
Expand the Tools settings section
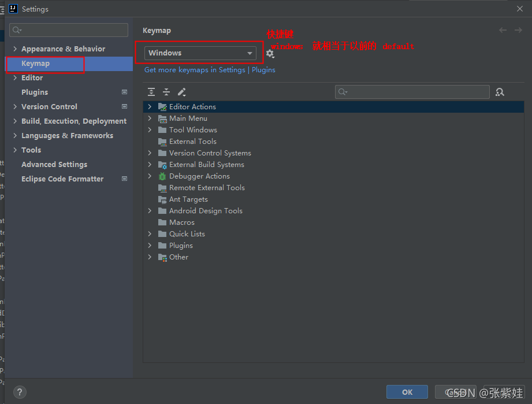click(15, 150)
